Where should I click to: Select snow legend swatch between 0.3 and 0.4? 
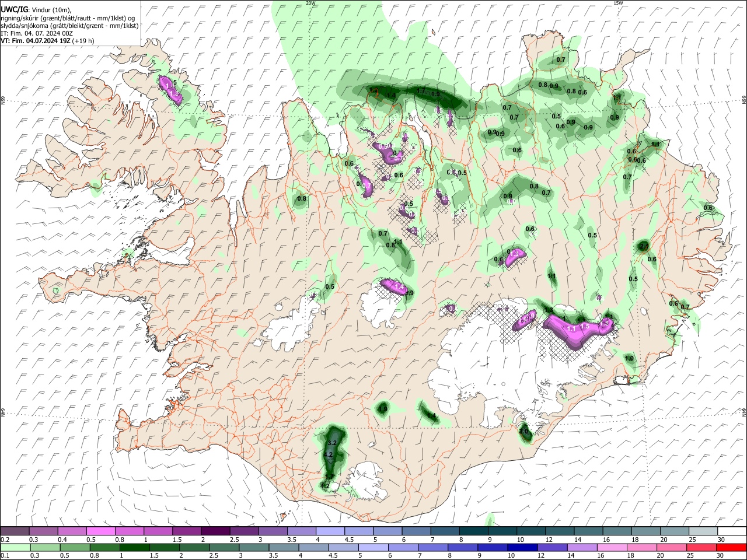(43, 531)
